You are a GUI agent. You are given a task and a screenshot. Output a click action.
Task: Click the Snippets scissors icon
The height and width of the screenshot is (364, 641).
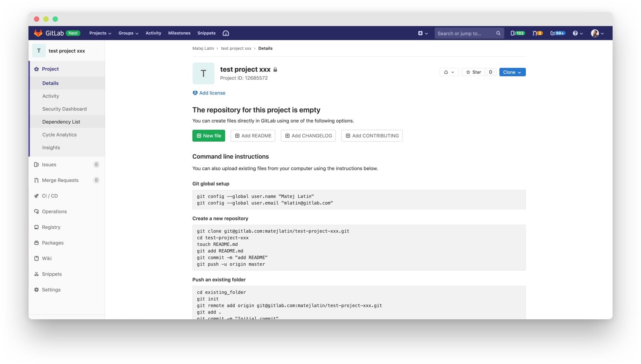(x=36, y=274)
